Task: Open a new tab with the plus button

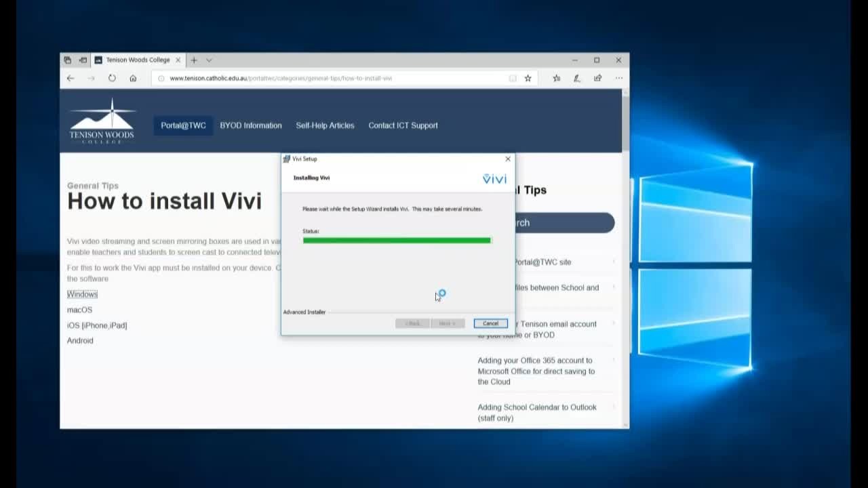Action: 194,60
